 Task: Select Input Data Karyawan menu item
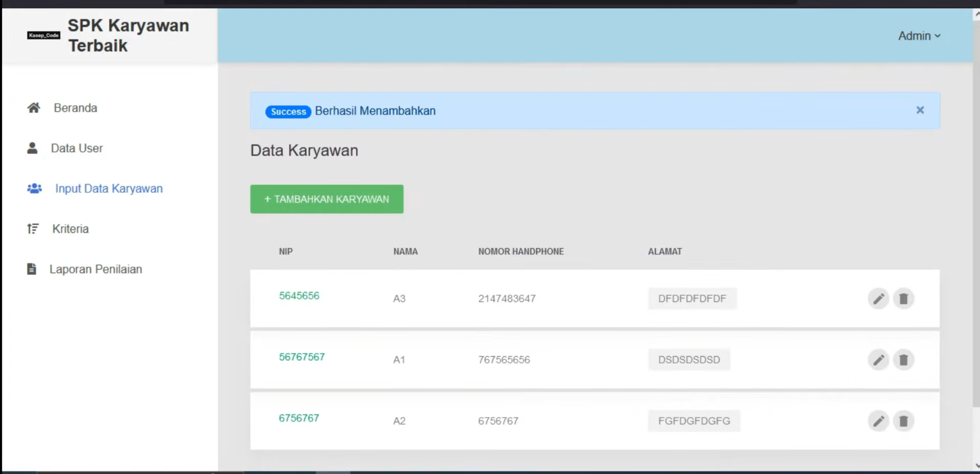tap(109, 188)
